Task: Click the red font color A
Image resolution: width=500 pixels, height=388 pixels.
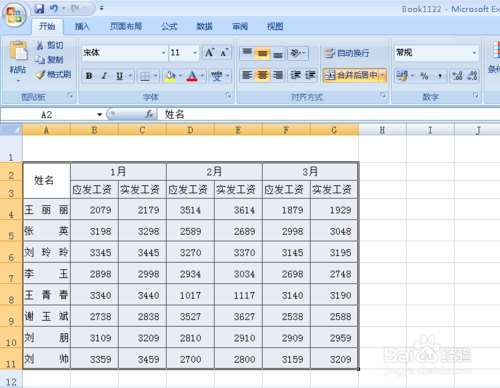Action: pyautogui.click(x=192, y=76)
